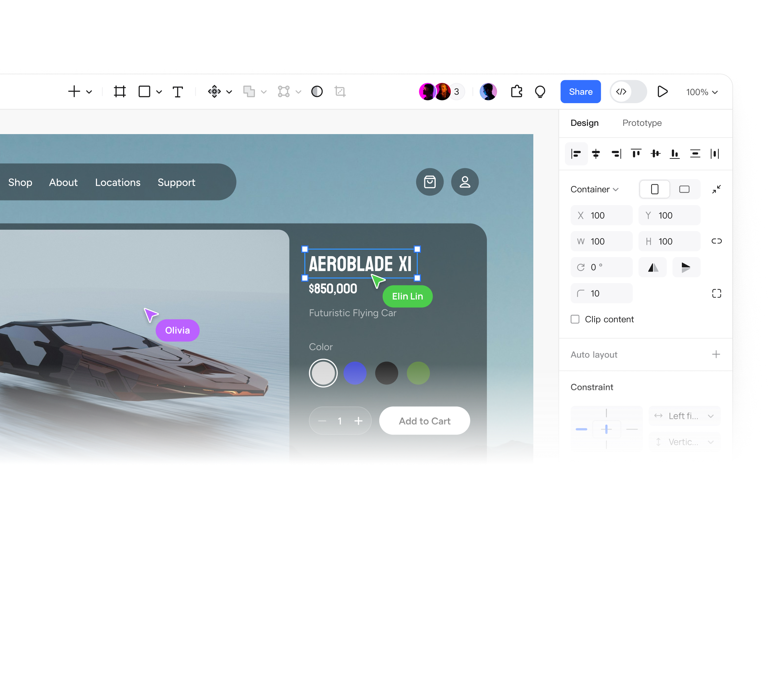
Task: Click the present play button
Action: pos(662,91)
